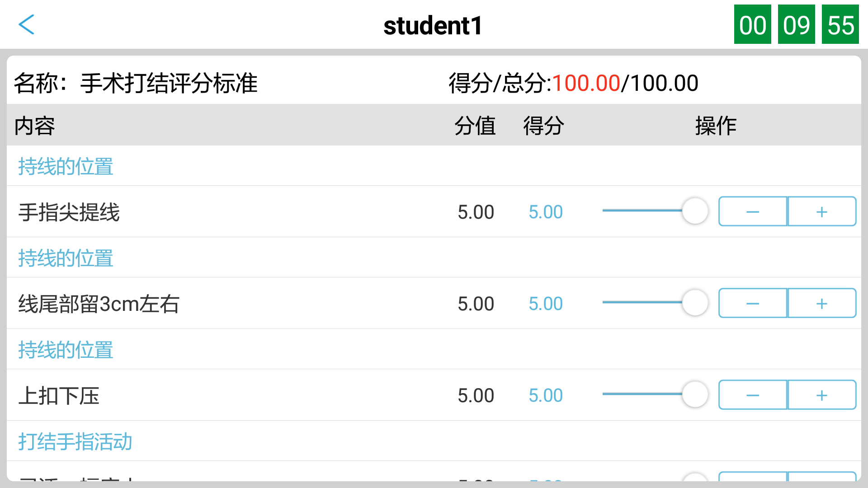Click the seconds timer box showing 55
Image resolution: width=868 pixels, height=488 pixels.
[x=840, y=25]
